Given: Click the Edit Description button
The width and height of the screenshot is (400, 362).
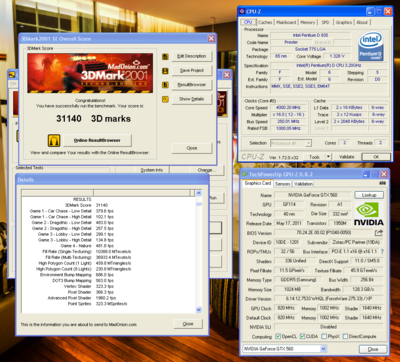Looking at the screenshot, I should click(x=192, y=56).
